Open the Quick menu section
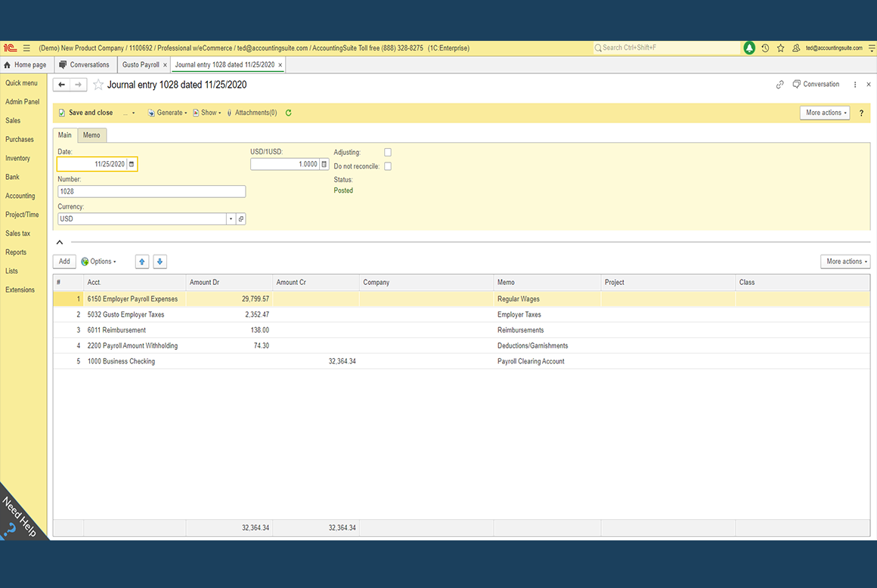 21,83
